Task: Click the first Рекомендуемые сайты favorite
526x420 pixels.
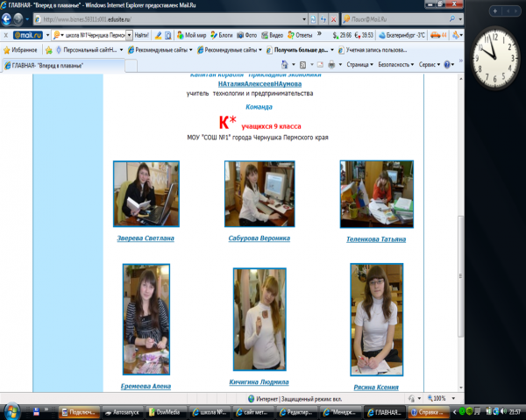Action: click(160, 50)
